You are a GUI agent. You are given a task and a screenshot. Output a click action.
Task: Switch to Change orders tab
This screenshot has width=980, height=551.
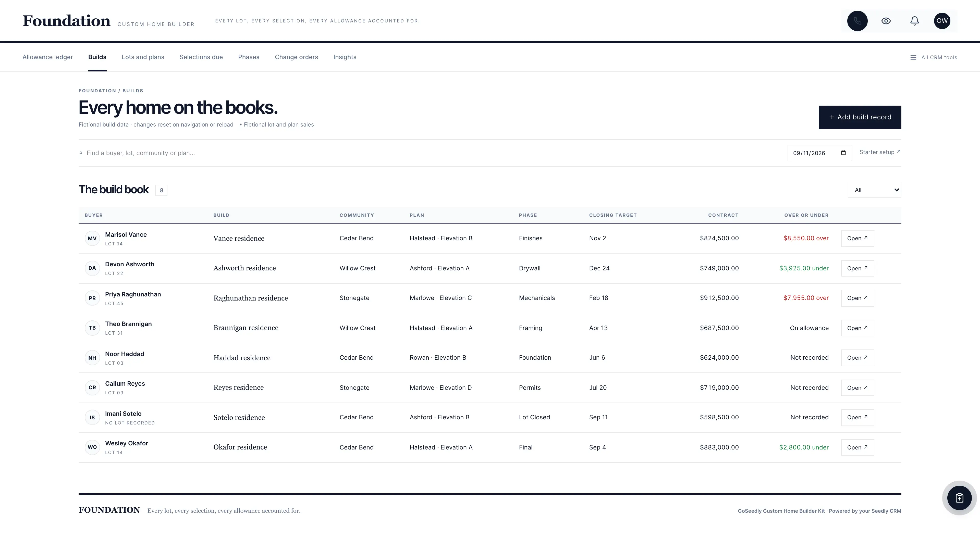click(x=296, y=57)
